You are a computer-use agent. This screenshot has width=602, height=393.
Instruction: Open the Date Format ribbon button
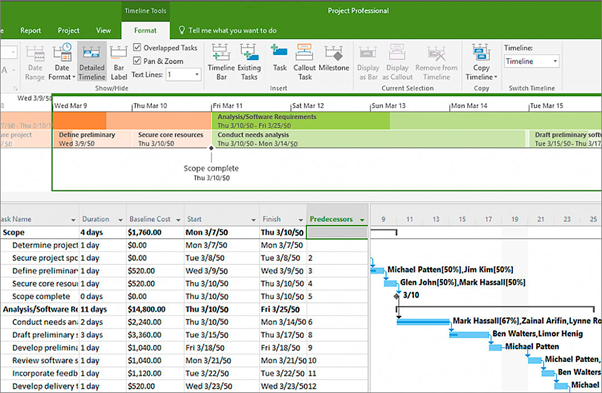[62, 61]
